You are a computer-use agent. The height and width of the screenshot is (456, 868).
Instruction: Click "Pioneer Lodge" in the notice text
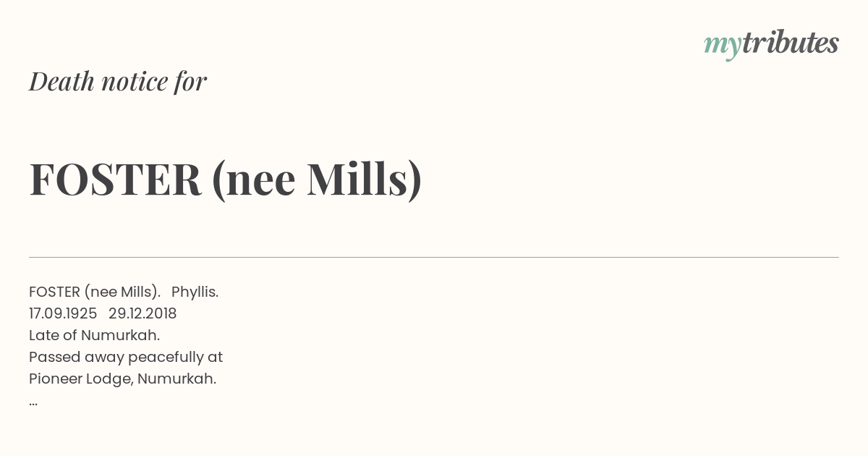80,379
